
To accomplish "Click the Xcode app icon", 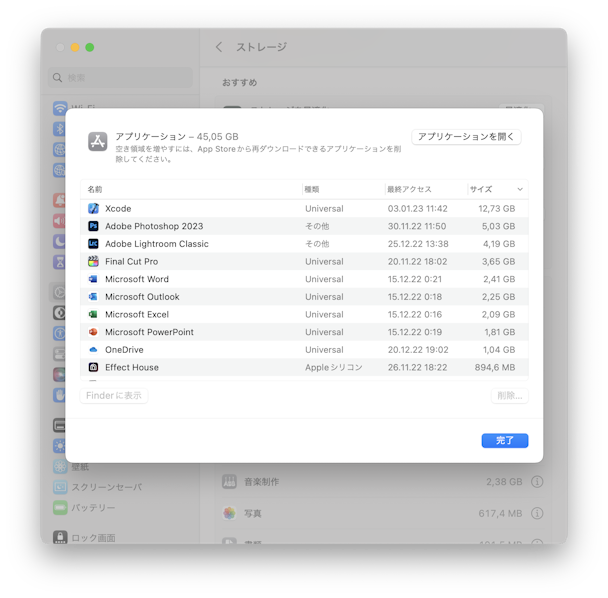I will coord(93,209).
